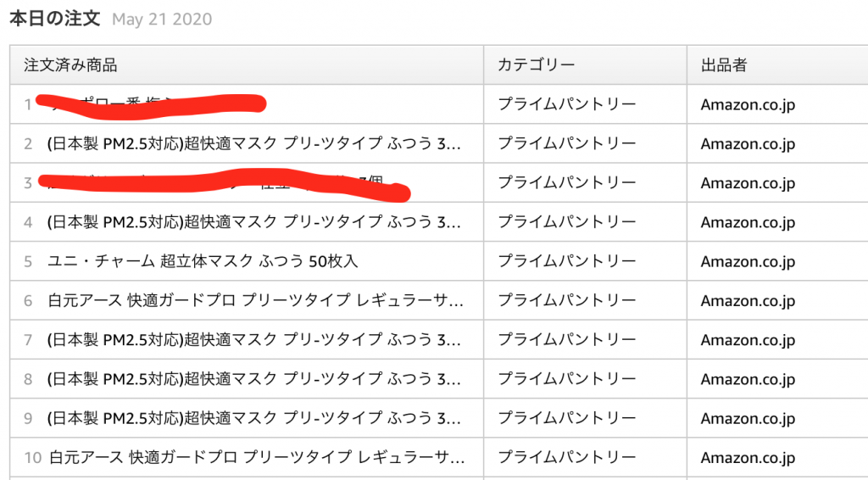868x480 pixels.
Task: Open product in row 4 超快適マスク
Action: click(254, 222)
